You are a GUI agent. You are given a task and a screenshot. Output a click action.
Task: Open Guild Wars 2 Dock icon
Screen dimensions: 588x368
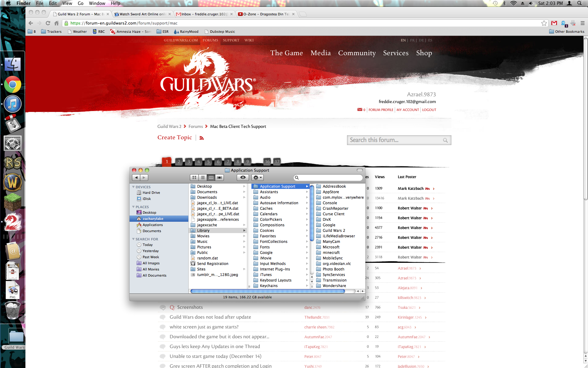point(13,222)
